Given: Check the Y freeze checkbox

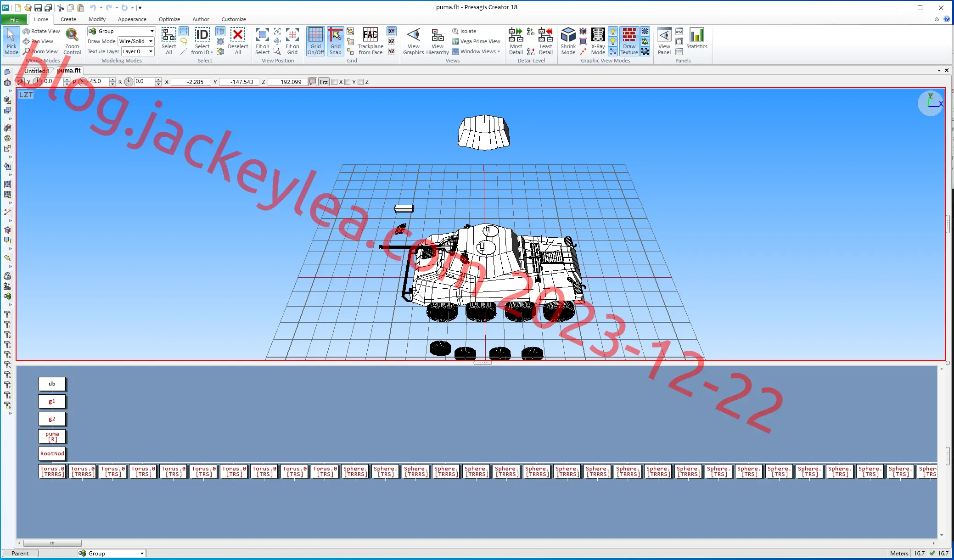Looking at the screenshot, I should [x=348, y=82].
